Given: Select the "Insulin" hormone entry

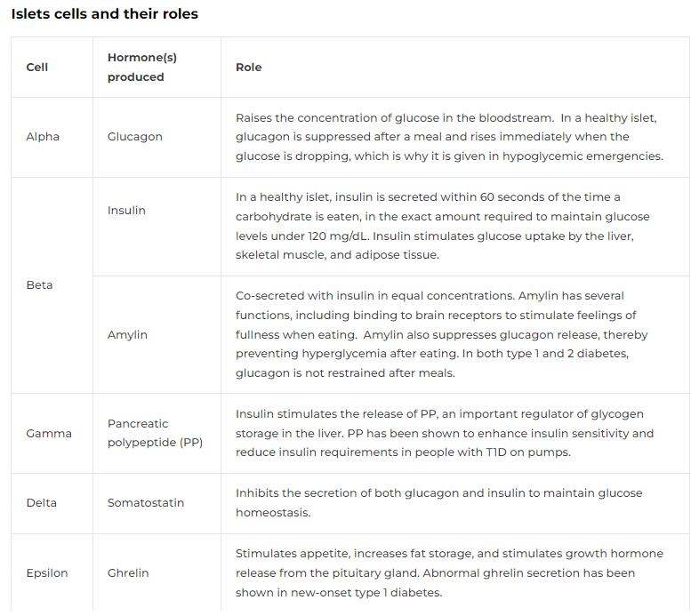Looking at the screenshot, I should click(x=126, y=211).
